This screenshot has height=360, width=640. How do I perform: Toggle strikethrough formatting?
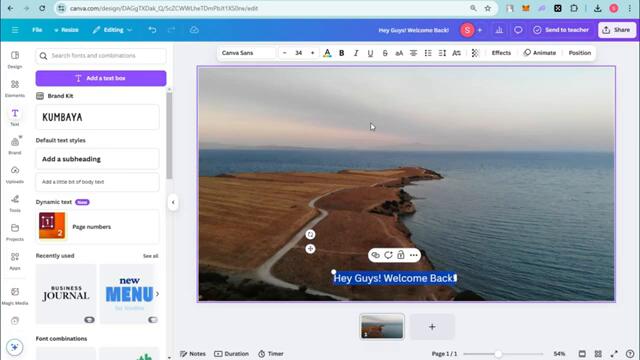click(385, 53)
